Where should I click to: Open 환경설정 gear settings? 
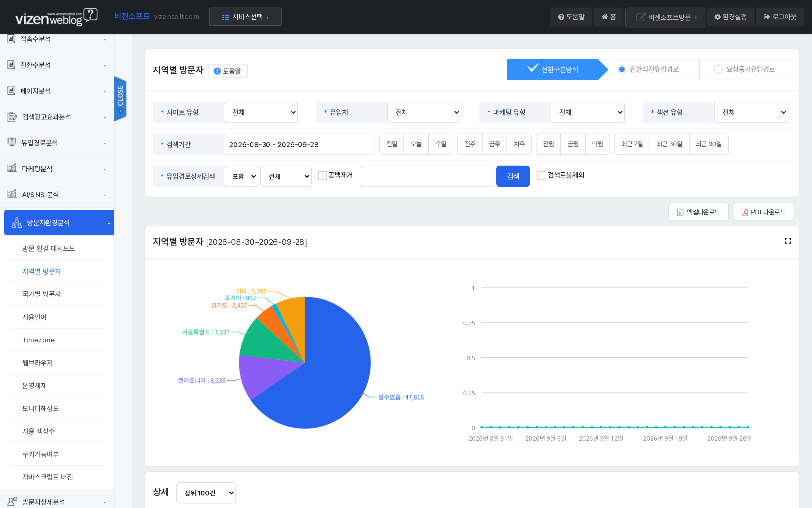coord(730,17)
